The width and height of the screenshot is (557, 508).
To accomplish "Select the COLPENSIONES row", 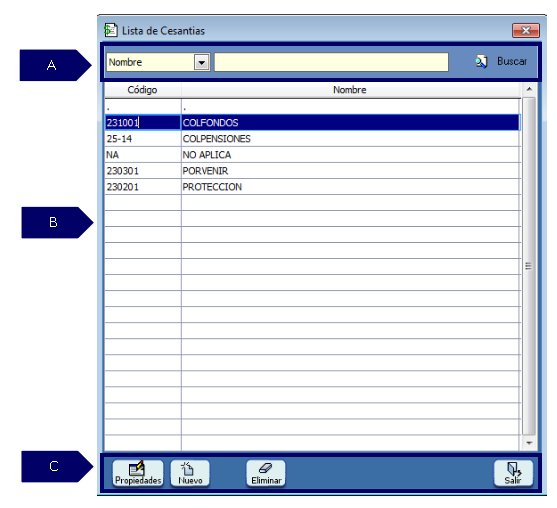I will pos(312,139).
